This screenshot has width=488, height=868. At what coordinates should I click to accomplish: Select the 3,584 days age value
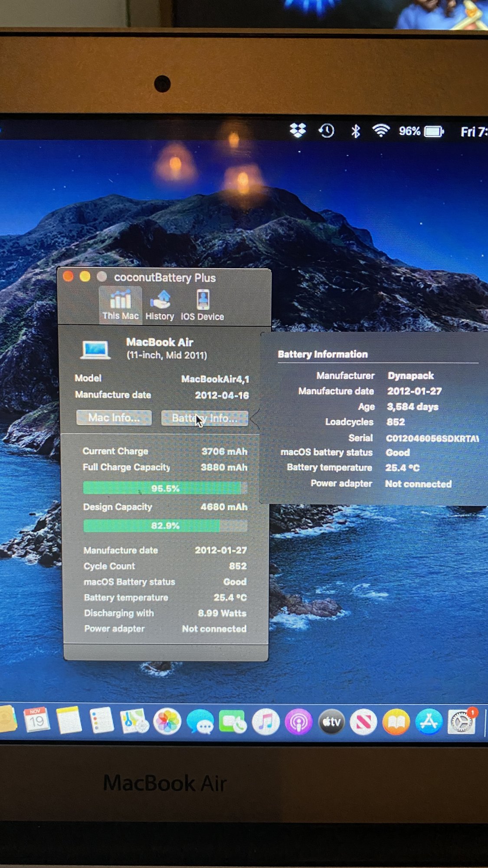[413, 407]
